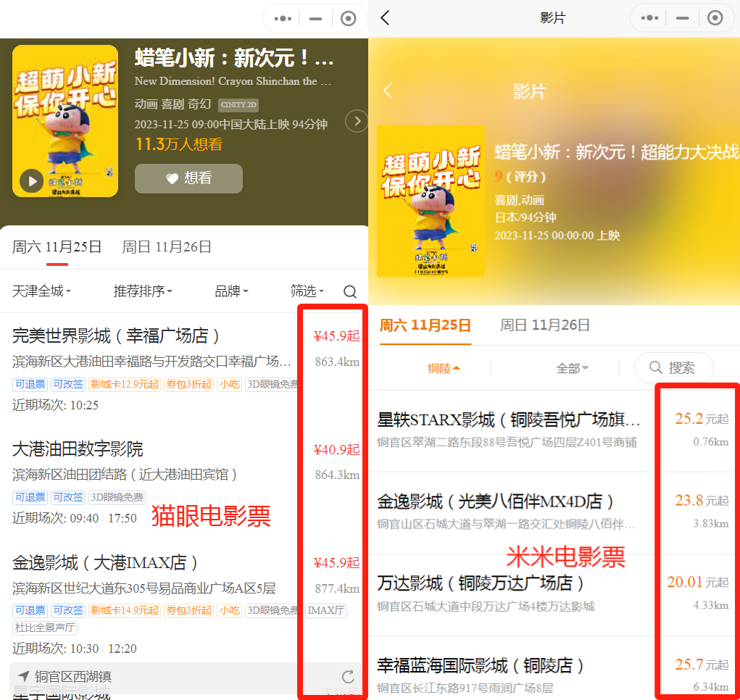Click the 863.4km distance text
Screen dimensions: 740x700
[338, 362]
